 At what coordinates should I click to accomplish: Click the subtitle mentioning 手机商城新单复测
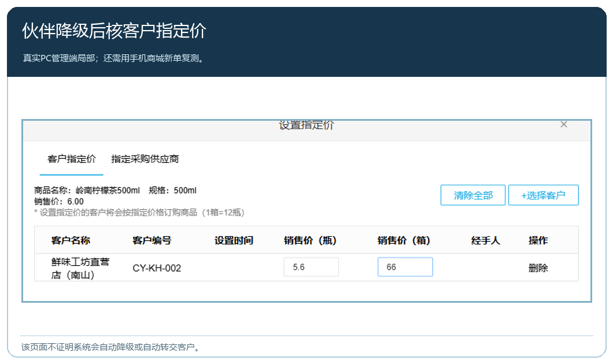pos(114,58)
